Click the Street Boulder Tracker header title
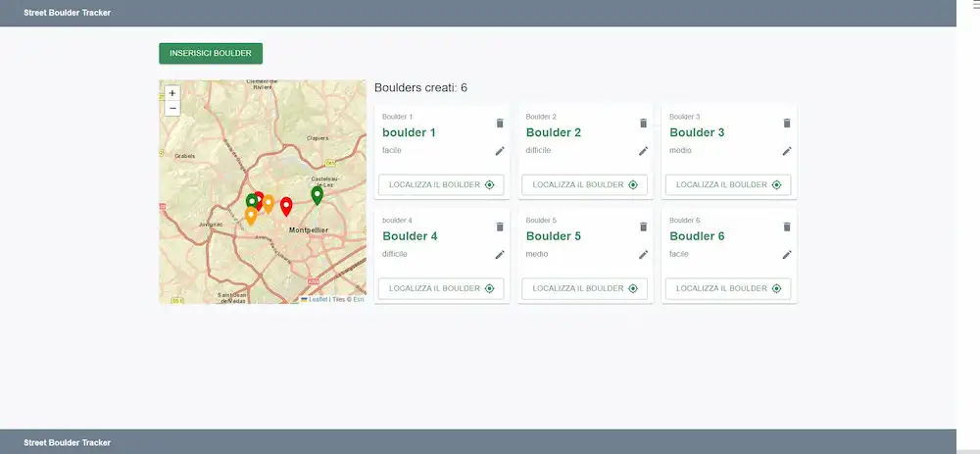The height and width of the screenshot is (454, 980). coord(68,13)
